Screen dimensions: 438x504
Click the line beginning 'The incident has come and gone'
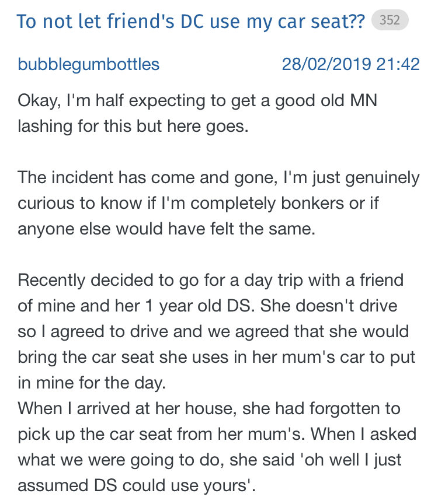(x=218, y=178)
